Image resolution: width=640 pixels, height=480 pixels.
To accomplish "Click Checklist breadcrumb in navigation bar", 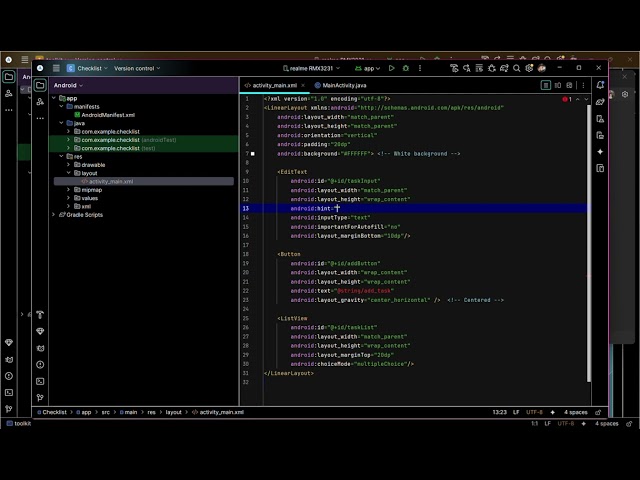I will tap(52, 412).
